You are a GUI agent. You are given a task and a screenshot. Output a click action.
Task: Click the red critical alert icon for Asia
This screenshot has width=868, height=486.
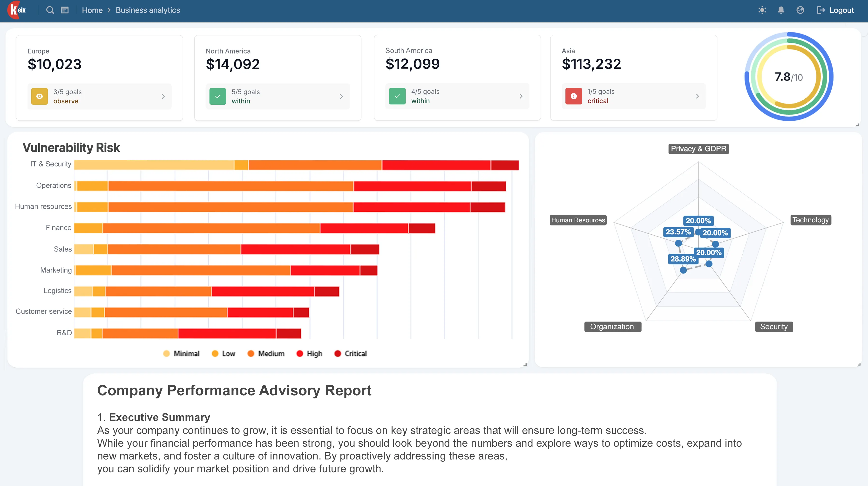[x=574, y=96]
